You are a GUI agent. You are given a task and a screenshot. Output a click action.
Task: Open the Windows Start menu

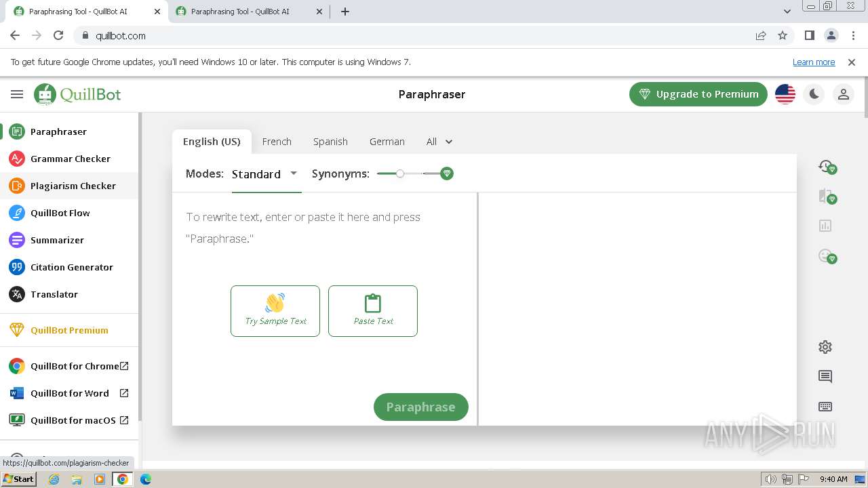tap(19, 479)
